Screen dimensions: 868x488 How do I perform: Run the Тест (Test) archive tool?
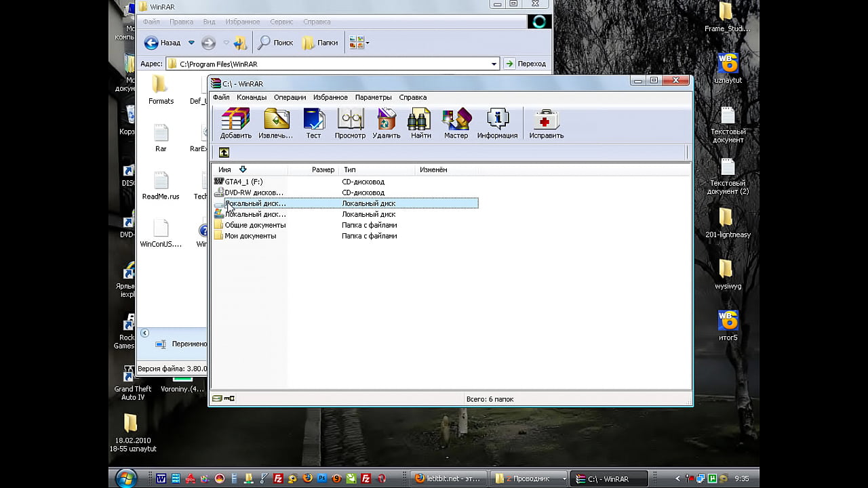(313, 123)
